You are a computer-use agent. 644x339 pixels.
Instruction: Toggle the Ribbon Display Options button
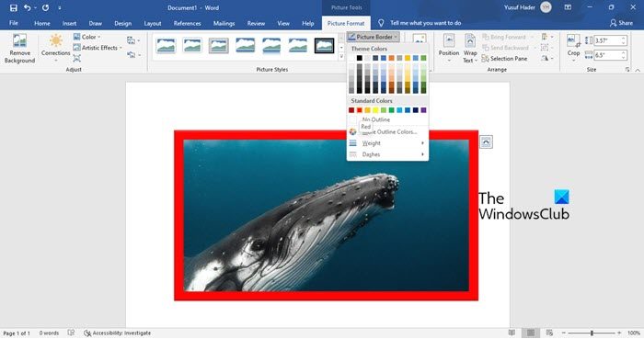click(568, 7)
